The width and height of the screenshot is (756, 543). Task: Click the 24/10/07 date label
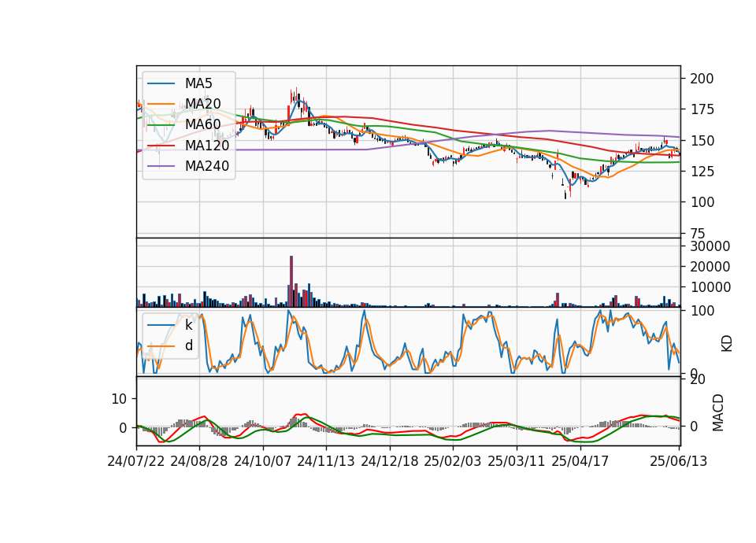click(263, 461)
